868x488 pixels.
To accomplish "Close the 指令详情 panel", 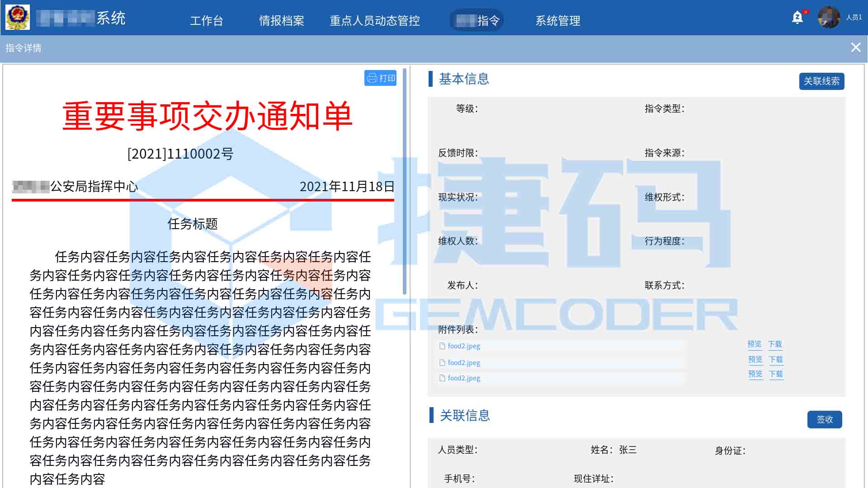I will click(856, 47).
